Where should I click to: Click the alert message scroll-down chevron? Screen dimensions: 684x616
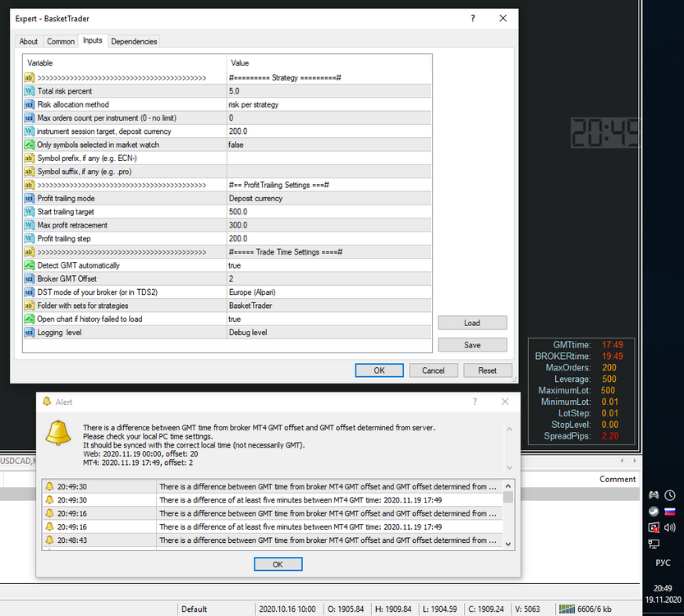(x=509, y=467)
